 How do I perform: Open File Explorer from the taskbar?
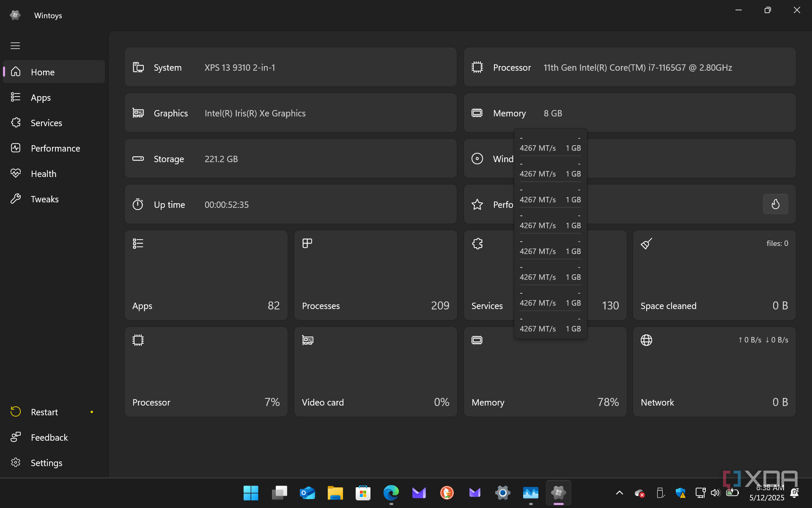[335, 493]
